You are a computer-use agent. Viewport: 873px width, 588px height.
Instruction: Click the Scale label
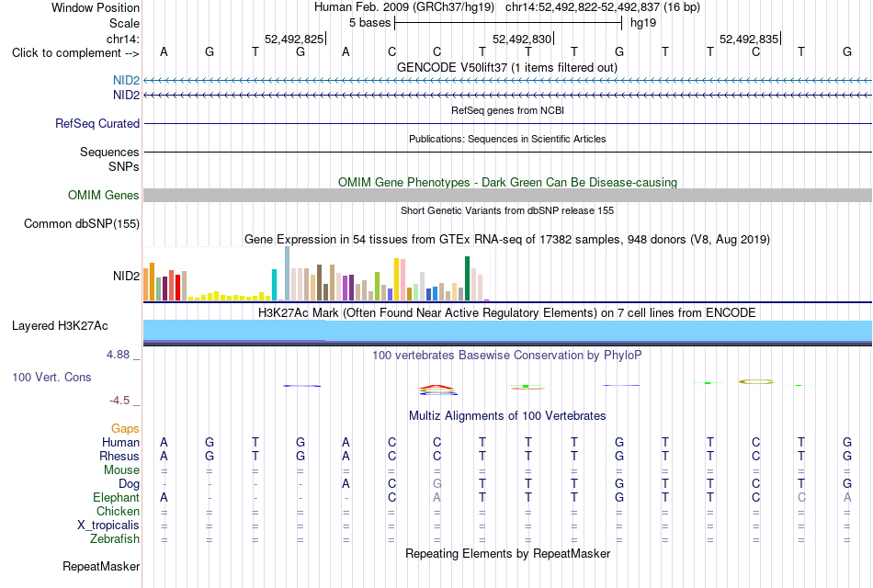point(124,23)
